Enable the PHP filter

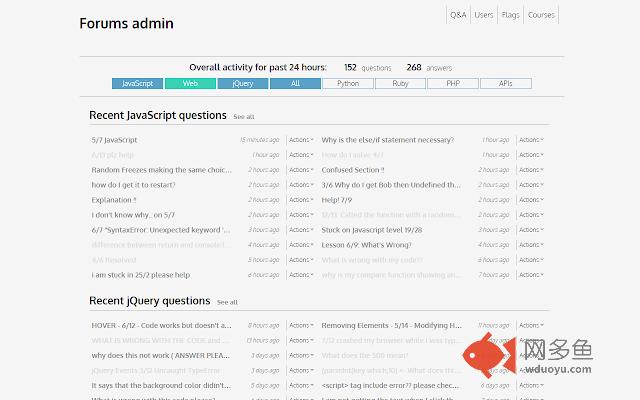[x=453, y=83]
